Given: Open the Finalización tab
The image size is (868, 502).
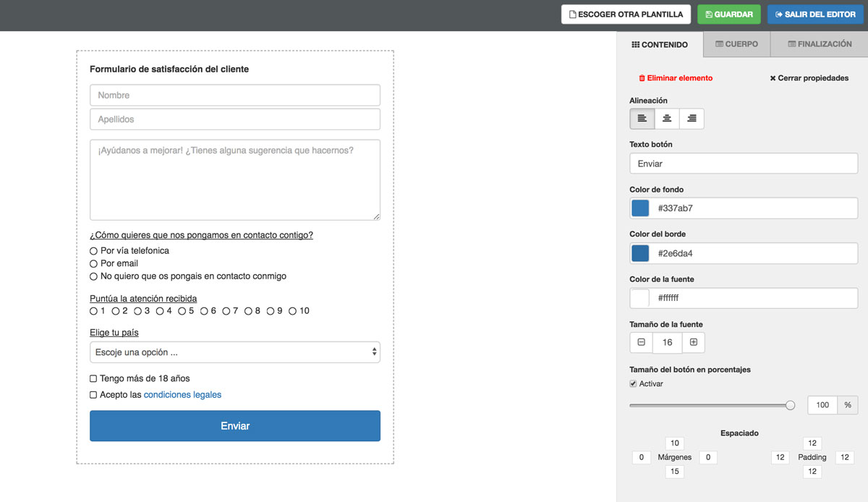Looking at the screenshot, I should coord(820,44).
